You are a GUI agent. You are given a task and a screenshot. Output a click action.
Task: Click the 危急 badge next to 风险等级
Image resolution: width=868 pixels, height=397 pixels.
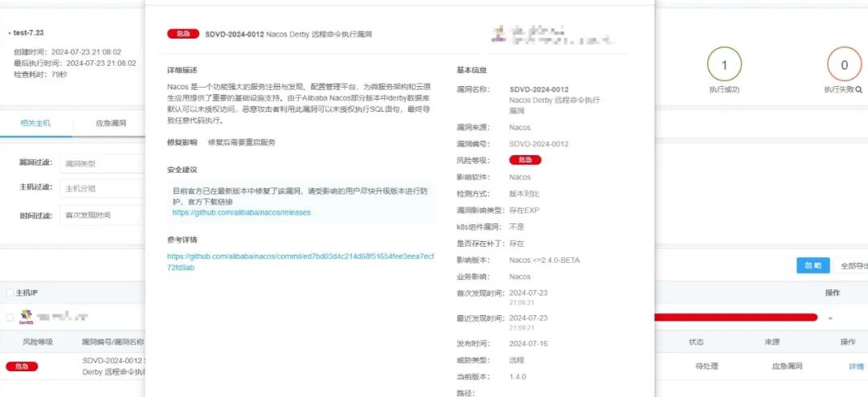pyautogui.click(x=525, y=160)
